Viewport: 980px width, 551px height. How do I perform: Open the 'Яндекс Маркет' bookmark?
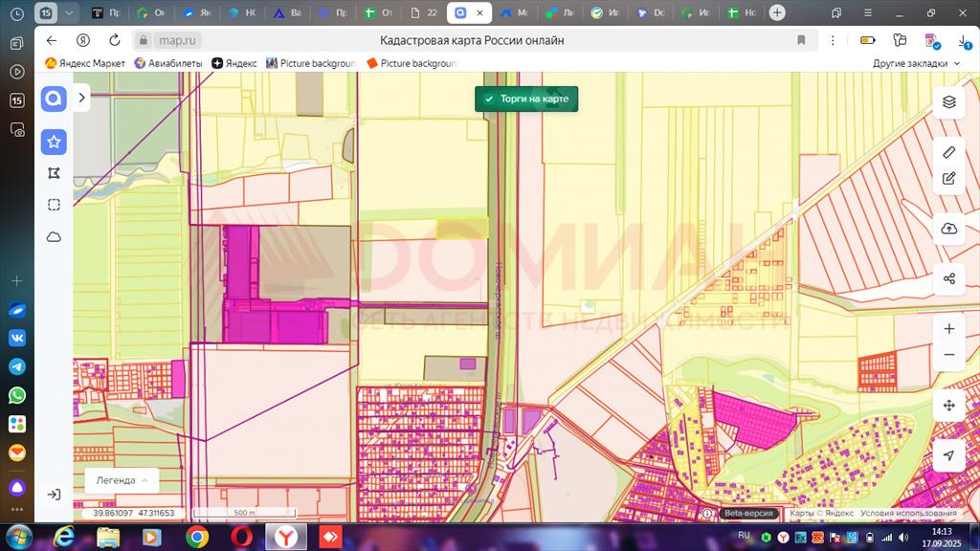pos(85,63)
